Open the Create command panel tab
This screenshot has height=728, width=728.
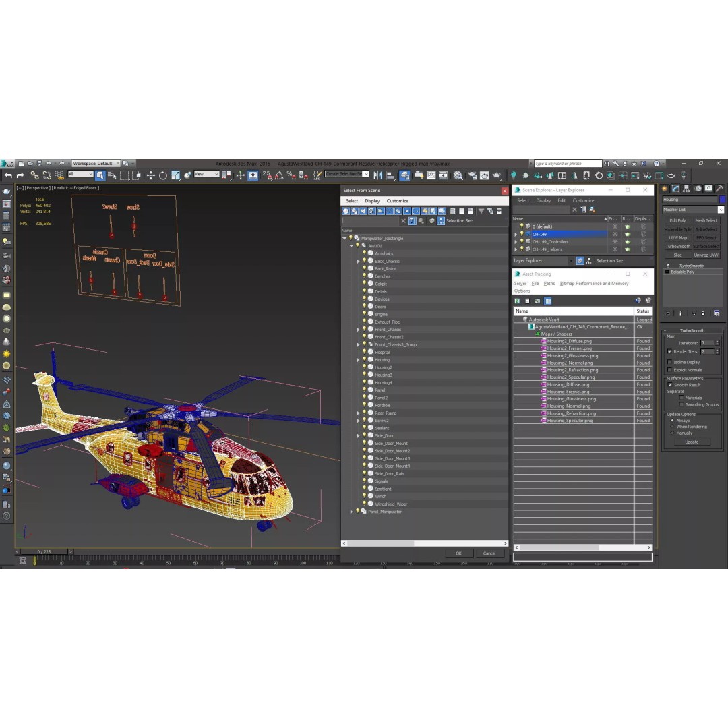[665, 189]
